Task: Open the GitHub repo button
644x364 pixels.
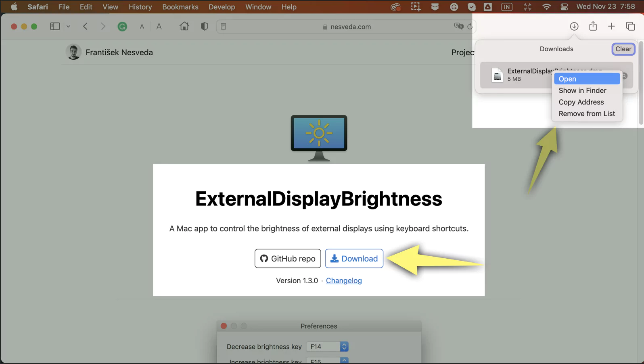Action: 288,258
